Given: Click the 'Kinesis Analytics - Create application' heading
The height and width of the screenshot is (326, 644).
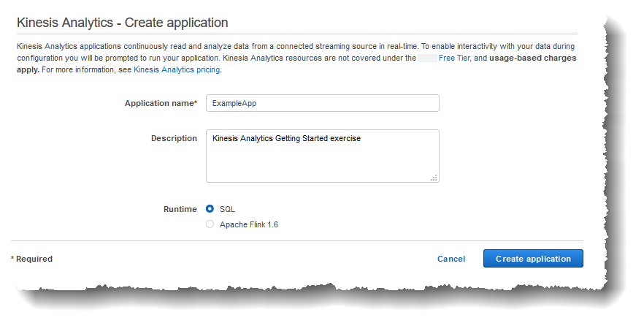Looking at the screenshot, I should [123, 23].
